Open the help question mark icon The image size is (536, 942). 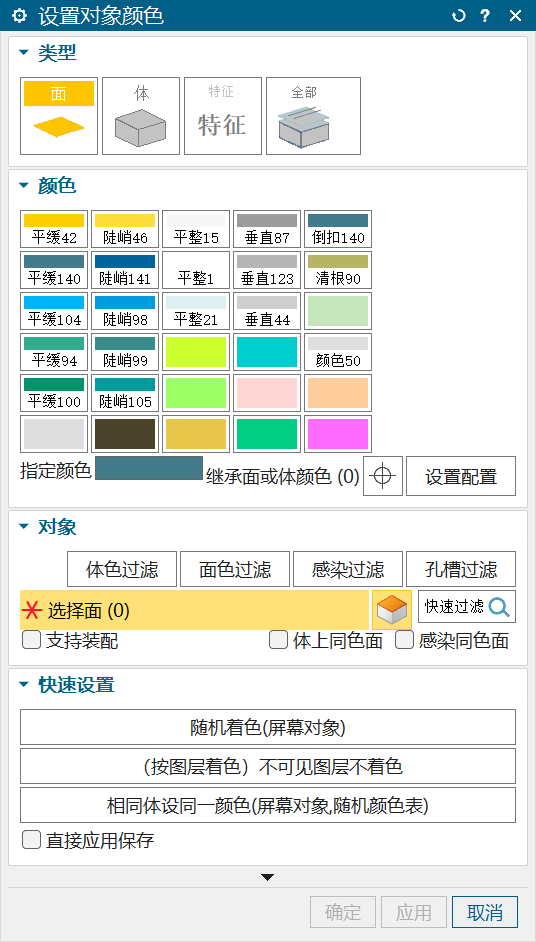tap(486, 16)
